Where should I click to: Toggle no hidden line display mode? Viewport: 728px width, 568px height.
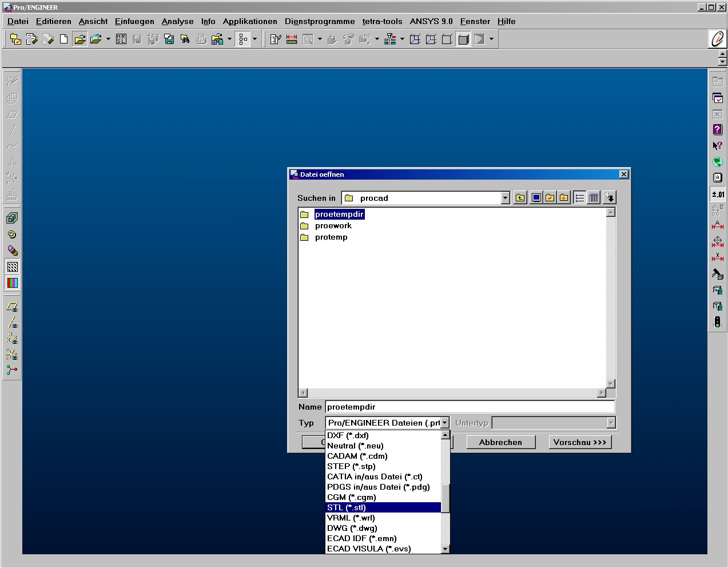tap(447, 39)
